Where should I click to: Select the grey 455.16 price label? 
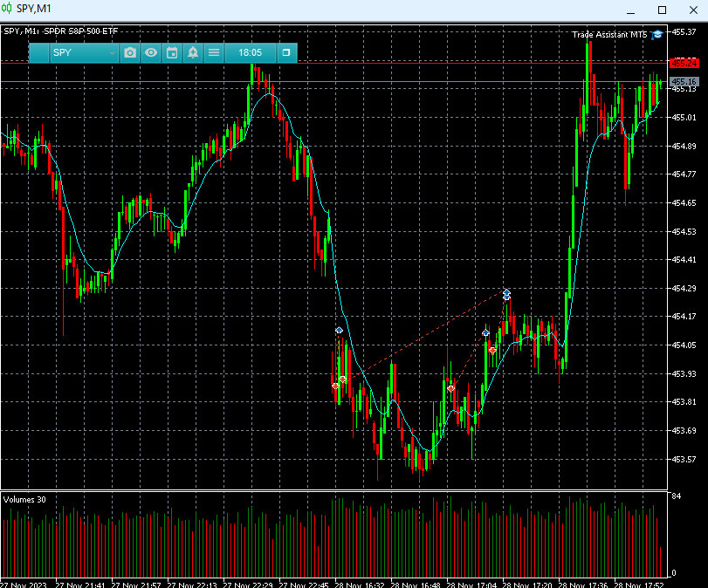click(x=684, y=82)
